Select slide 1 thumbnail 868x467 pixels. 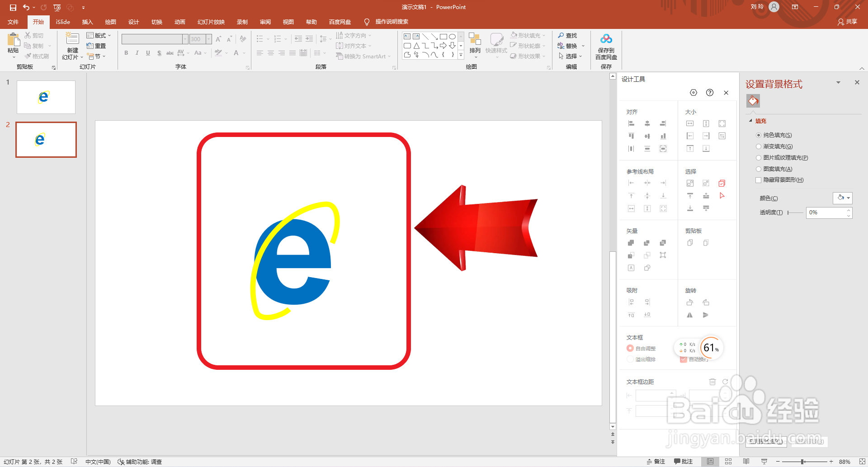click(x=46, y=97)
